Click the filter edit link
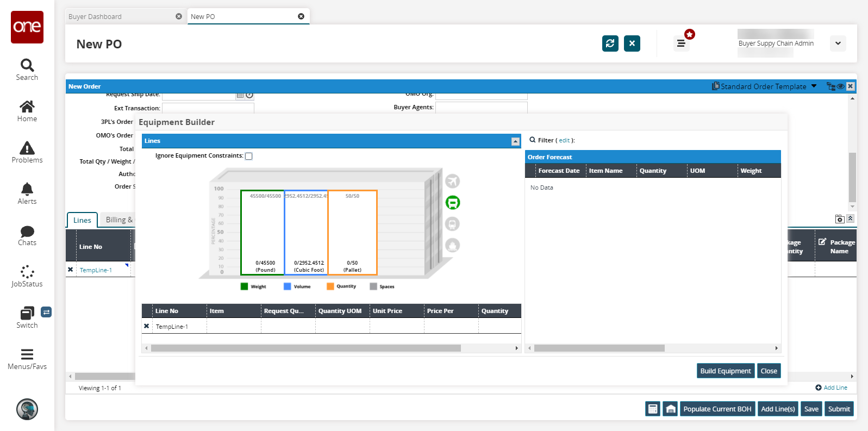Screen dimensions: 868x431 click(x=564, y=140)
